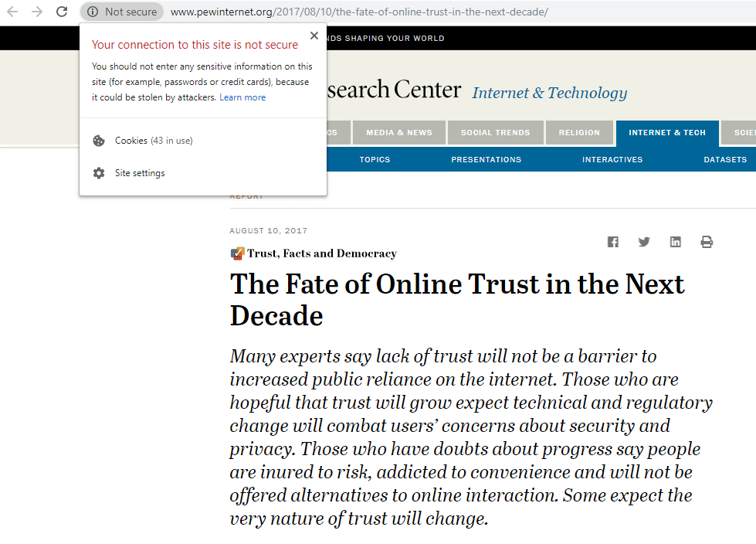This screenshot has width=756, height=544.
Task: Click the Learn more link
Action: pyautogui.click(x=242, y=97)
